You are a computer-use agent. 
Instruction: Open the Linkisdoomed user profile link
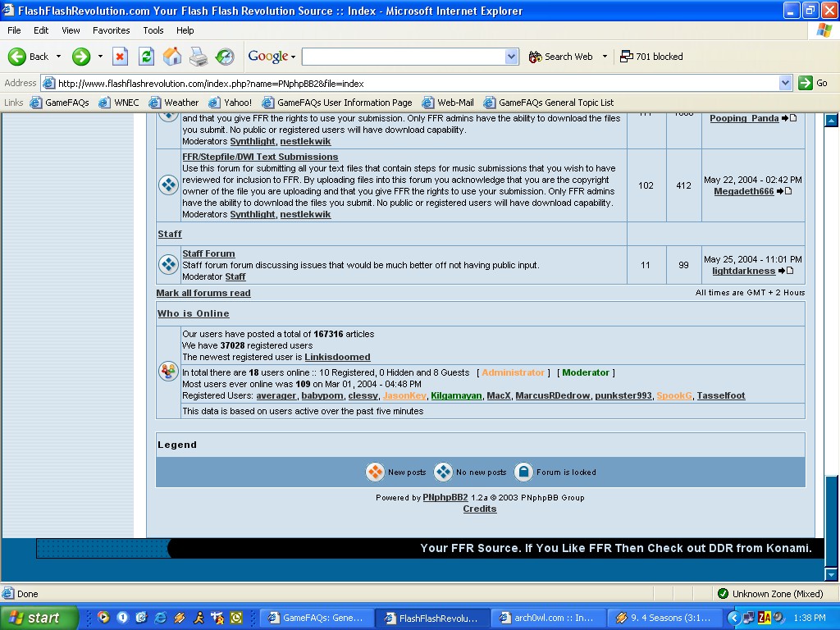(x=337, y=358)
